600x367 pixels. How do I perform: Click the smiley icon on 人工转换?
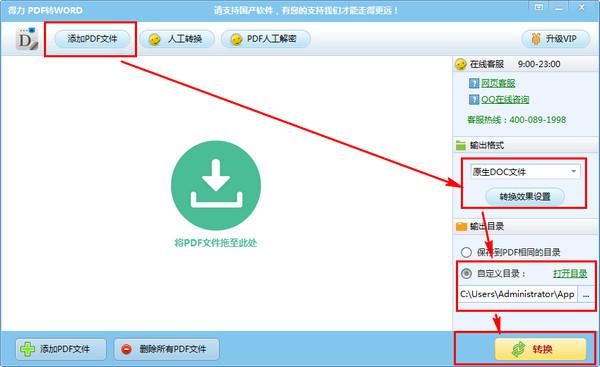point(155,39)
